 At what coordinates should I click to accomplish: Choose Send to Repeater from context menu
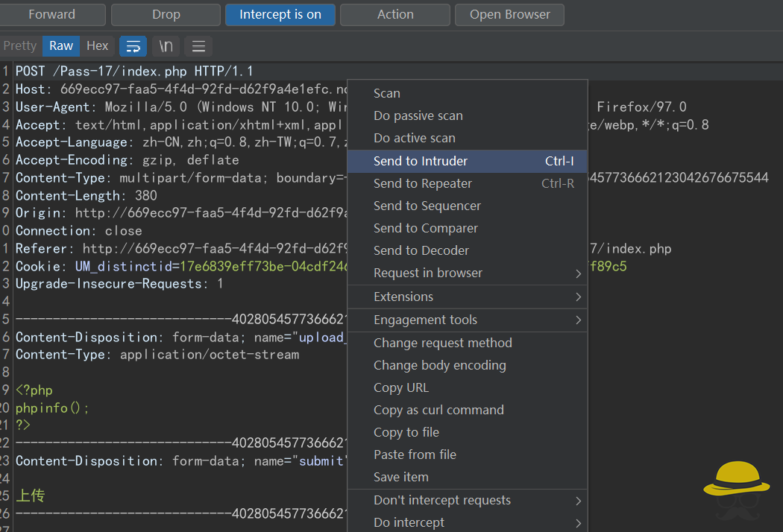click(x=423, y=183)
